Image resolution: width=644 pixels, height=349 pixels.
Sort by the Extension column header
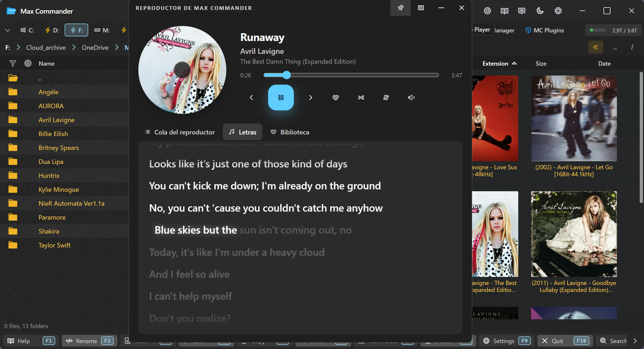pos(499,63)
